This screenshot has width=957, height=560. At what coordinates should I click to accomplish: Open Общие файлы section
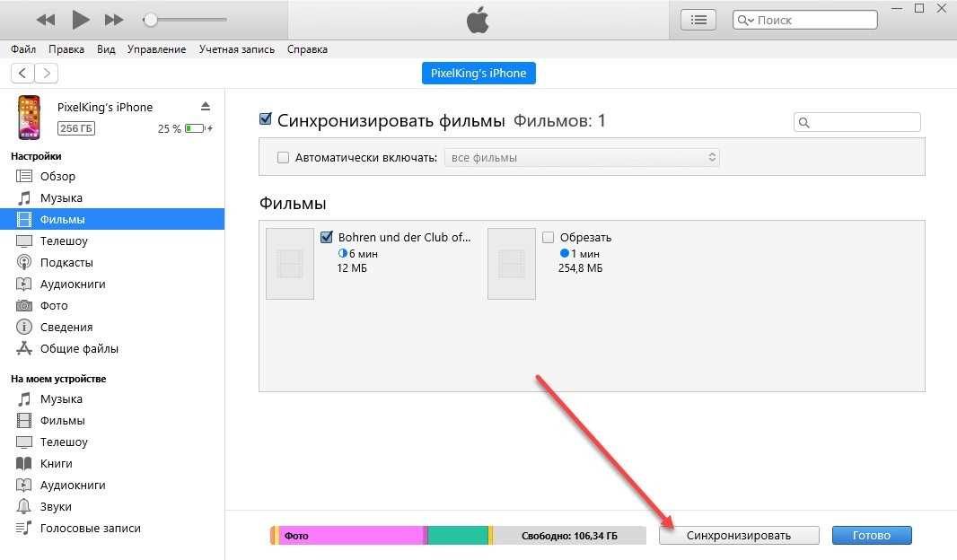coord(79,349)
